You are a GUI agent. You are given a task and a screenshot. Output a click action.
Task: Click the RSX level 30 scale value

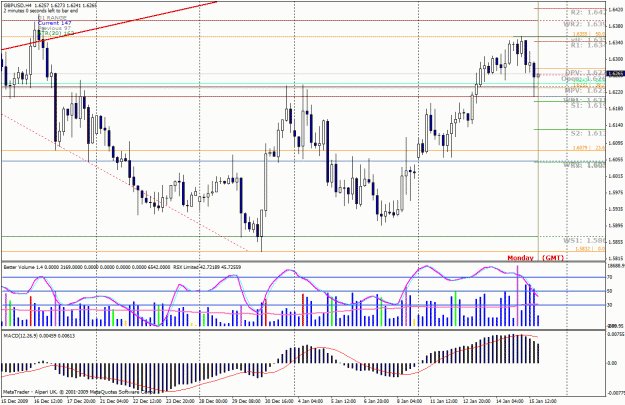click(x=610, y=305)
